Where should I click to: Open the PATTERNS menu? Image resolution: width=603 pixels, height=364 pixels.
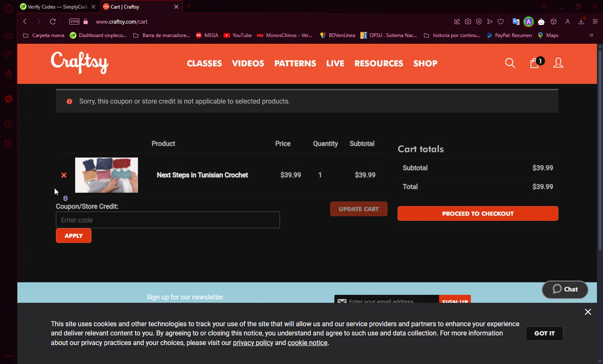point(295,63)
